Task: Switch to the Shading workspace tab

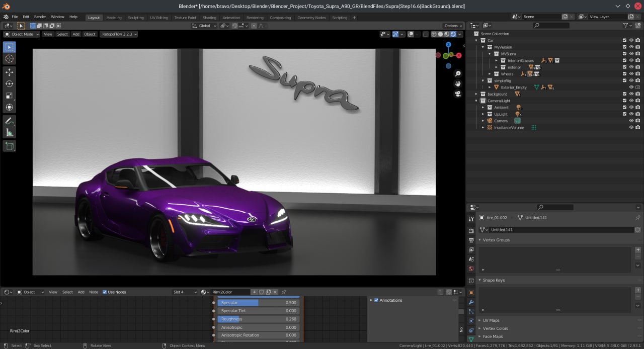Action: pyautogui.click(x=209, y=18)
